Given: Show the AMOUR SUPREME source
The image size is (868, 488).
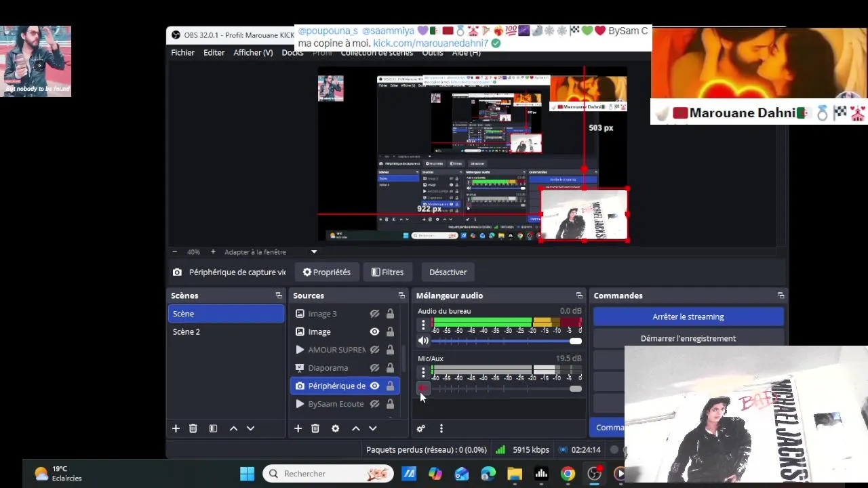Looking at the screenshot, I should point(374,350).
